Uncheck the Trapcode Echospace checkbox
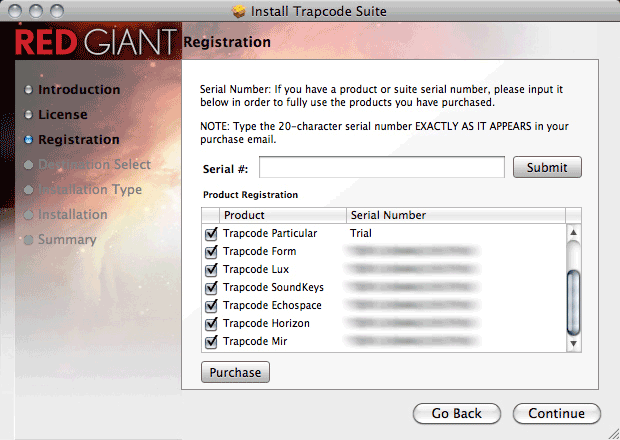The width and height of the screenshot is (620, 440). click(211, 306)
